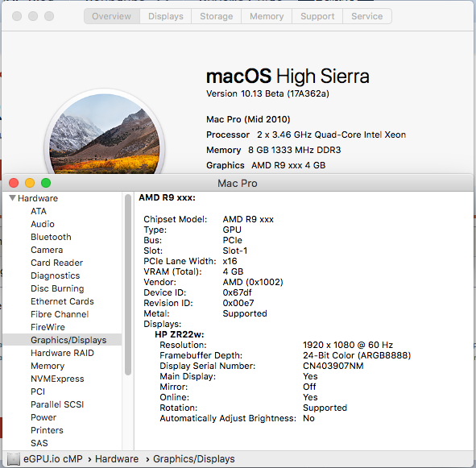
Task: Select FireWire in the sidebar
Action: click(x=48, y=327)
